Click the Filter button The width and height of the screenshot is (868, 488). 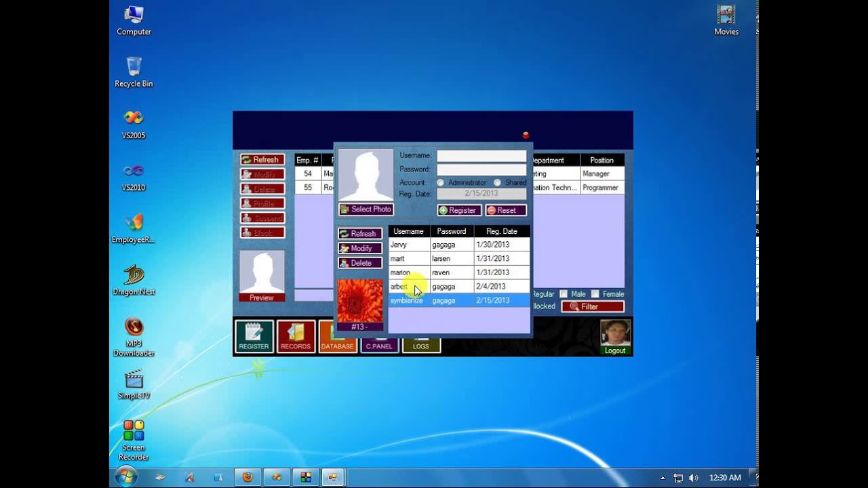[x=593, y=306]
